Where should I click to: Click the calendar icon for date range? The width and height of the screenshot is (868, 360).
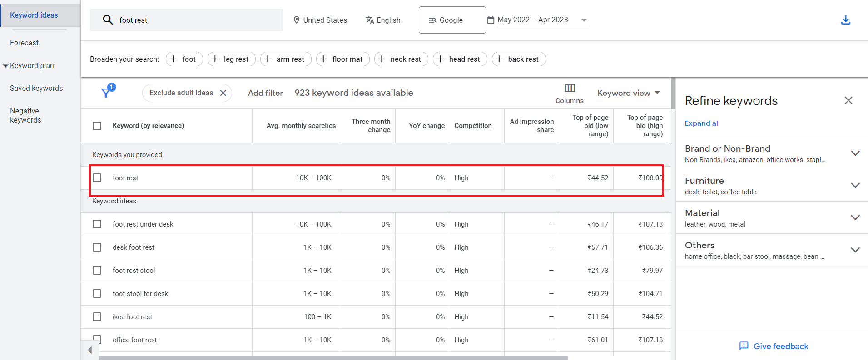[x=491, y=20]
